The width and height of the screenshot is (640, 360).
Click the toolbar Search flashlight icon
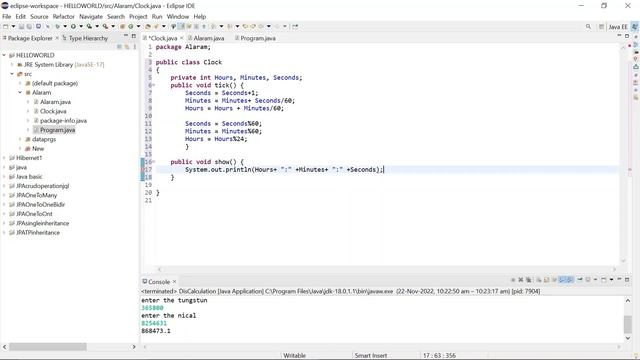[x=156, y=27]
